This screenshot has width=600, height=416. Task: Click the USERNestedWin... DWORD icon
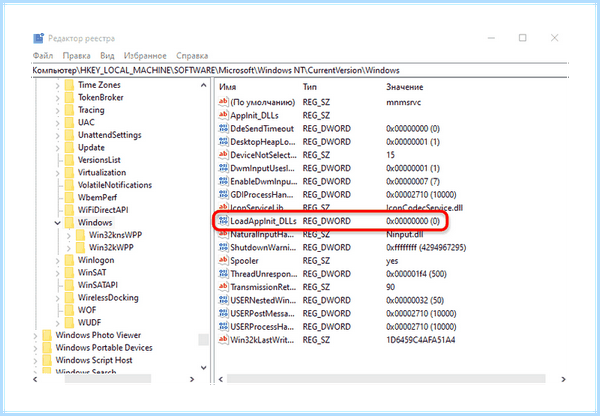pyautogui.click(x=223, y=300)
